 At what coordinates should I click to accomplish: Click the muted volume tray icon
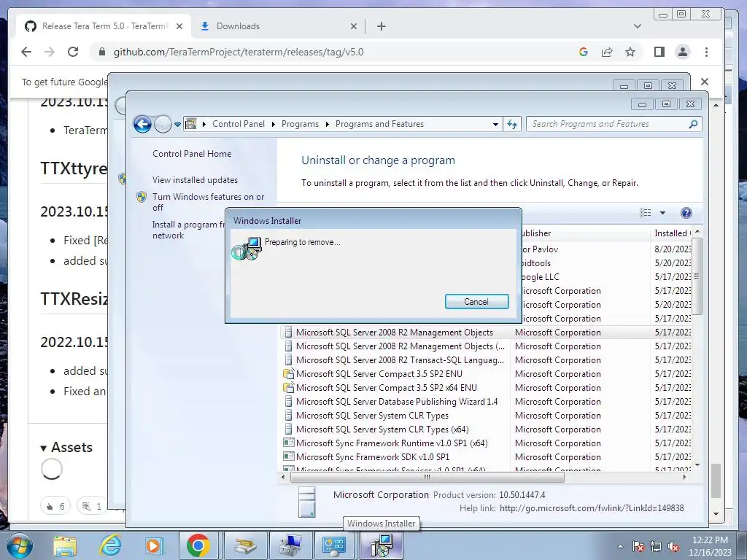tap(673, 547)
